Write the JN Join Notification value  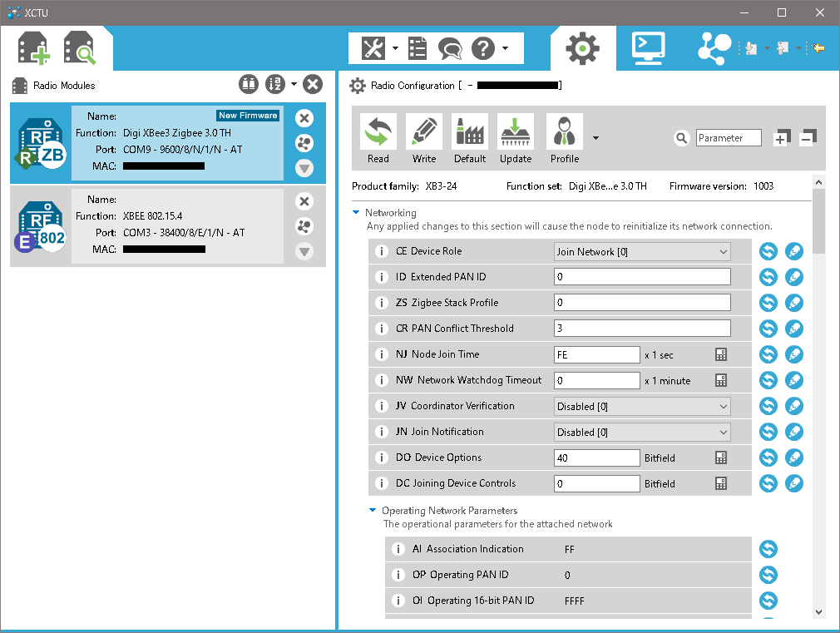pyautogui.click(x=794, y=432)
